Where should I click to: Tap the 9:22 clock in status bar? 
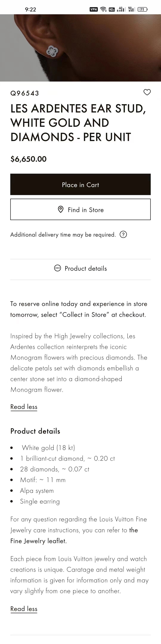pos(31,10)
